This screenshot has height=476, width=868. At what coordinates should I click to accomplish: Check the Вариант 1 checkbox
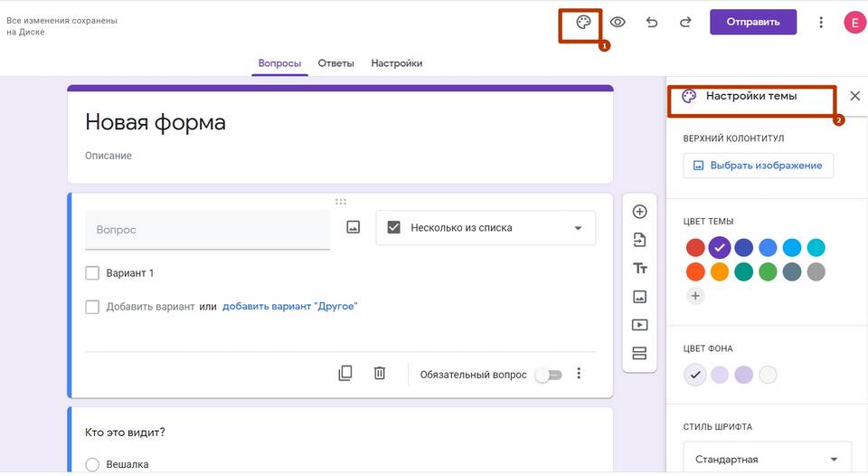(x=92, y=273)
